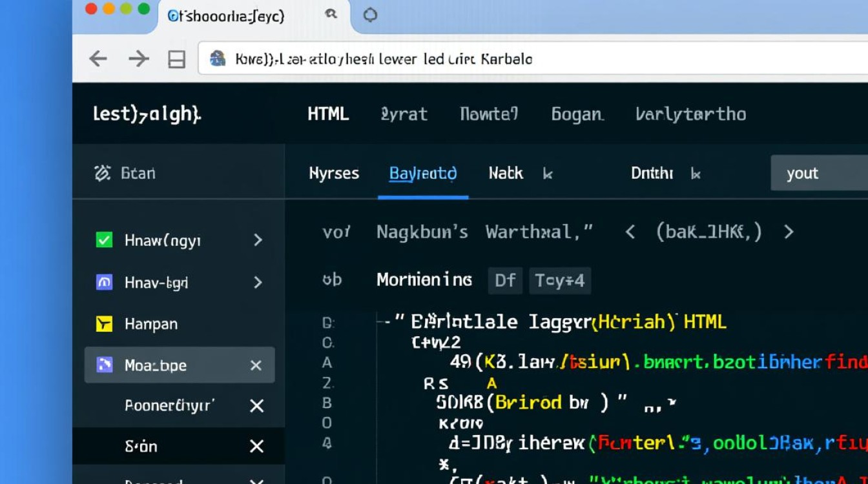Select the underlined 'Bayreatd' tab

tap(423, 173)
